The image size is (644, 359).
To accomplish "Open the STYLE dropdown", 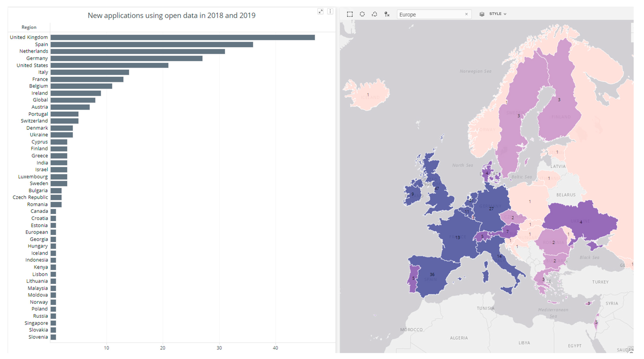I will [x=497, y=14].
